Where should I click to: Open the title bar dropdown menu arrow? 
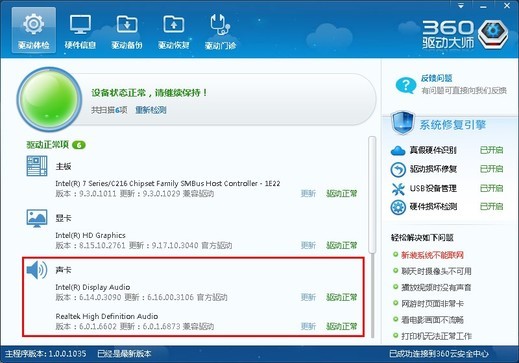[461, 6]
